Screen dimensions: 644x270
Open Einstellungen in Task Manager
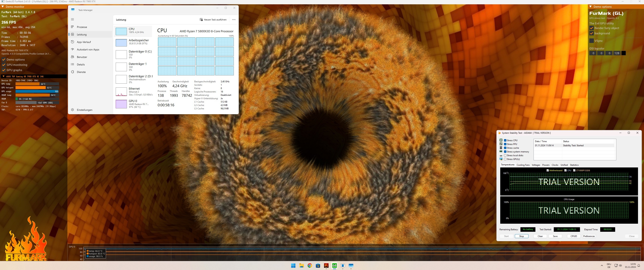coord(84,110)
